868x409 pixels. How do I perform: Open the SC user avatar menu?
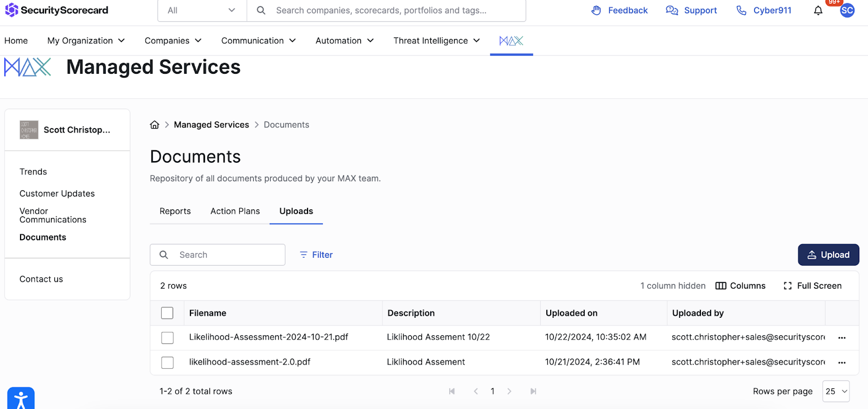847,10
